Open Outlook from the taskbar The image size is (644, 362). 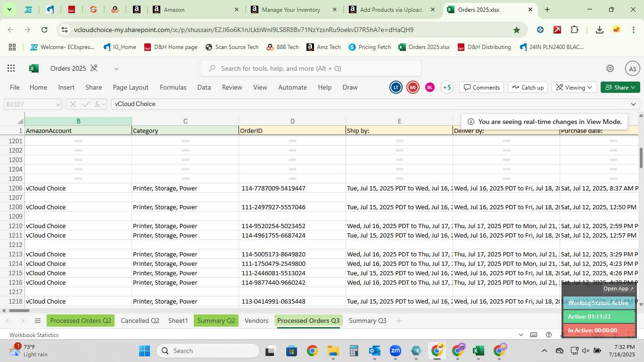(375, 351)
